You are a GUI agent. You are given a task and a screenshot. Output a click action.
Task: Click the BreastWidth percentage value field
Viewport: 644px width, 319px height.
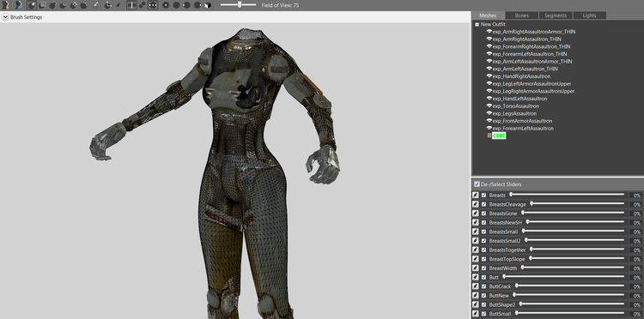coord(635,268)
